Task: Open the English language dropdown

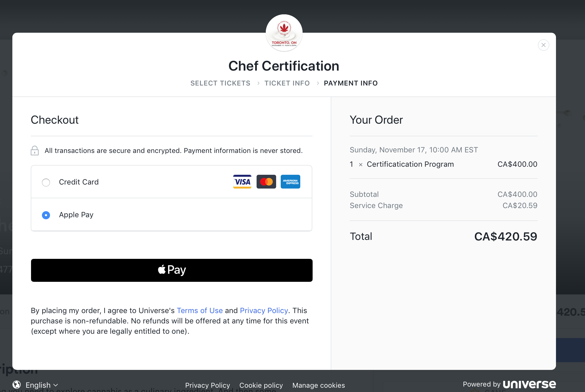Action: [x=42, y=385]
